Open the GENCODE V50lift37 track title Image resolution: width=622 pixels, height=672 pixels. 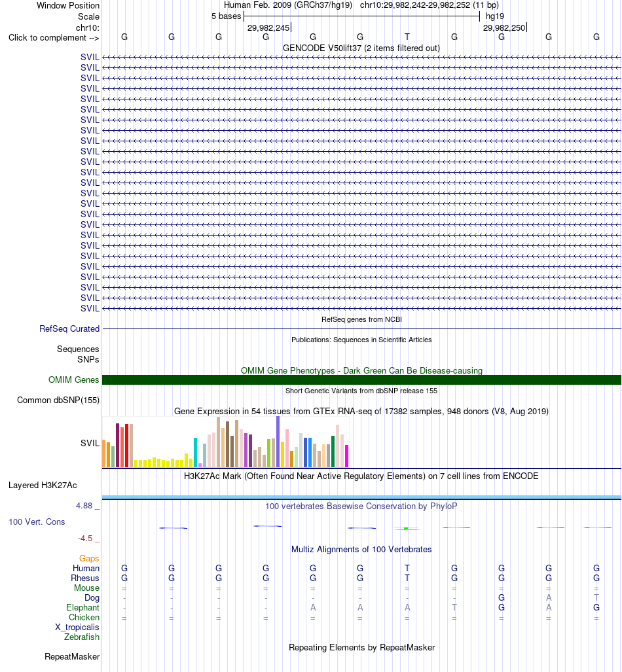tap(361, 48)
